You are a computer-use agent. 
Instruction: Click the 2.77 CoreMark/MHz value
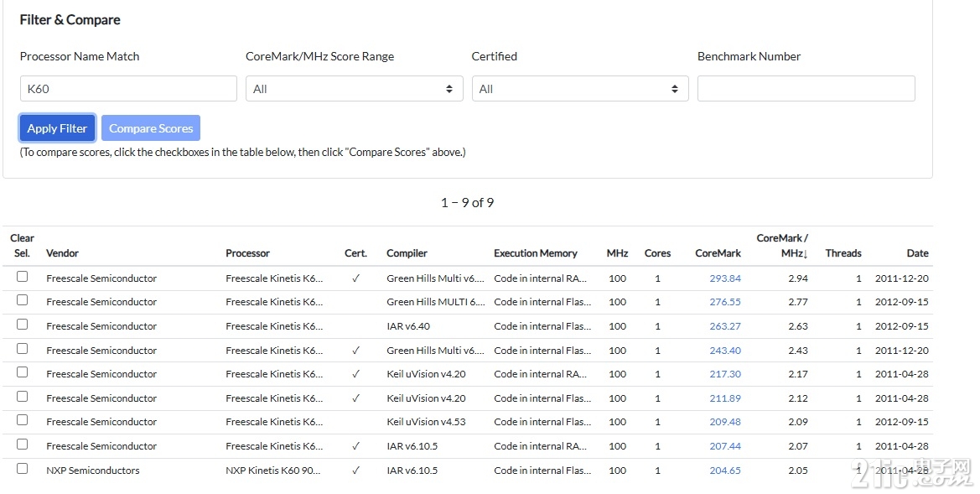[798, 302]
